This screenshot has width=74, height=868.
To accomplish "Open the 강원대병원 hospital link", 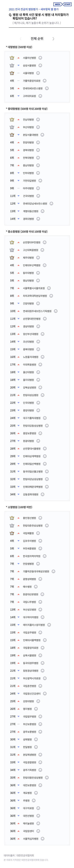I will coord(28,701).
